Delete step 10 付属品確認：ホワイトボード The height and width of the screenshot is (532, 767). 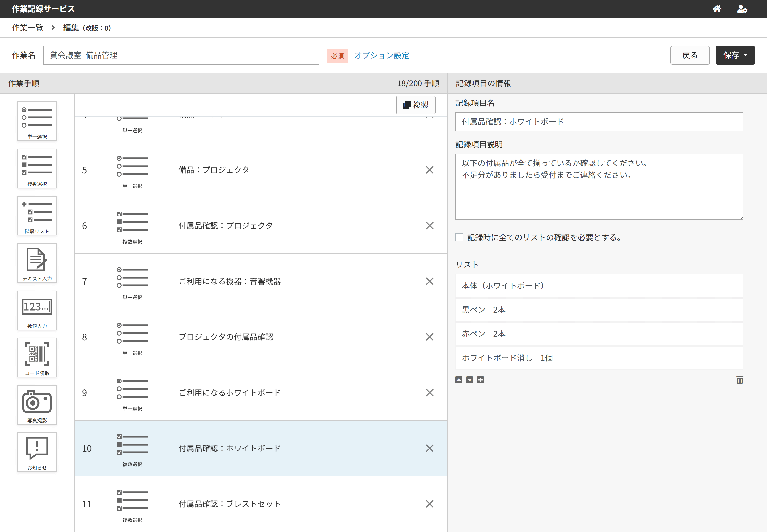[430, 448]
